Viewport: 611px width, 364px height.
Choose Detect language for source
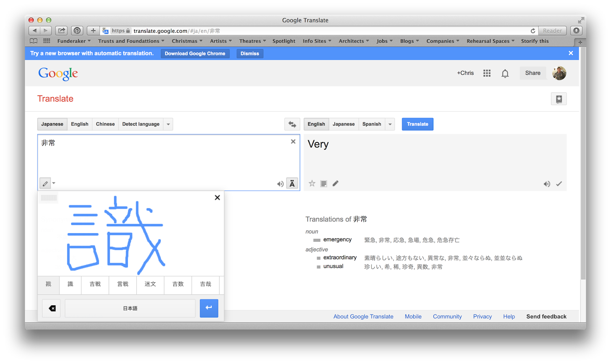[x=141, y=124]
